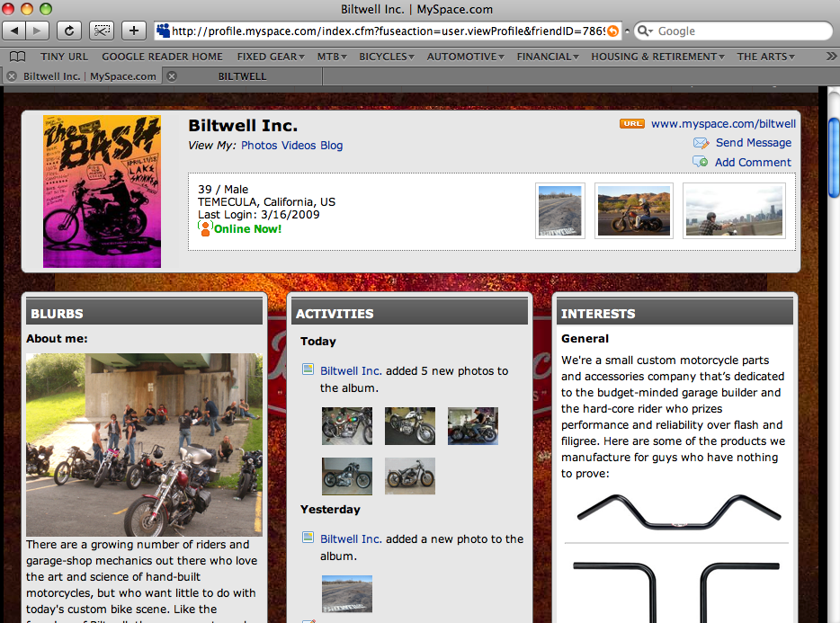Click the vertical page scrollbar thumb
This screenshot has height=623, width=840.
[x=834, y=158]
